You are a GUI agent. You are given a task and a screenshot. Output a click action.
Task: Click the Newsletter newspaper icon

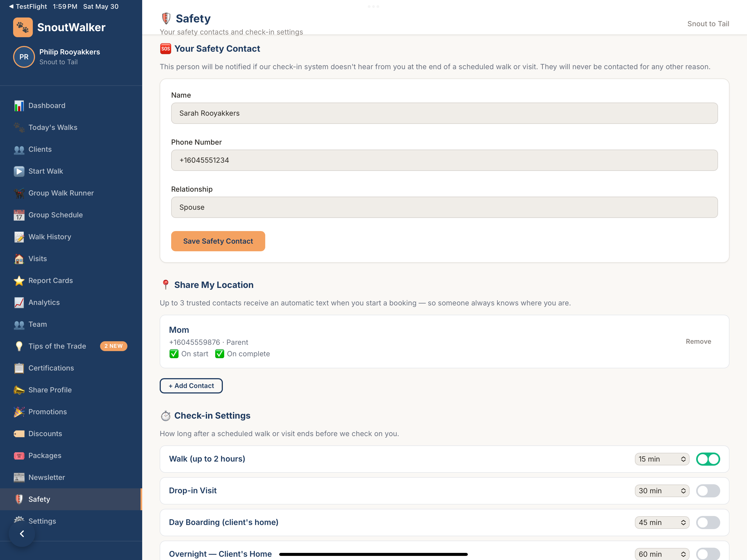(x=19, y=478)
